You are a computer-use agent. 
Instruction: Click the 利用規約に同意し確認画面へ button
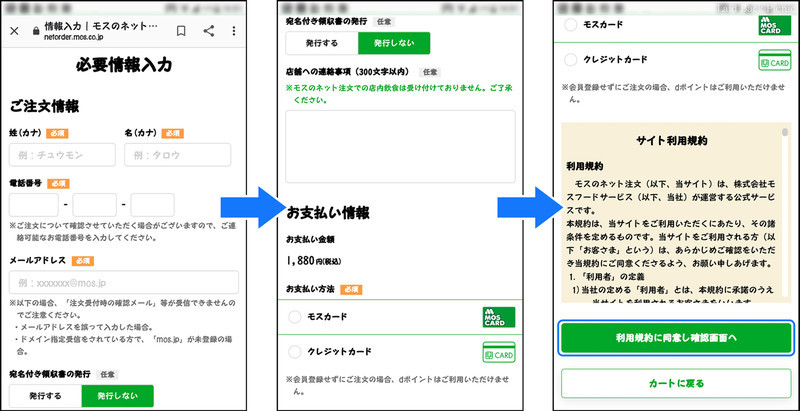point(676,338)
